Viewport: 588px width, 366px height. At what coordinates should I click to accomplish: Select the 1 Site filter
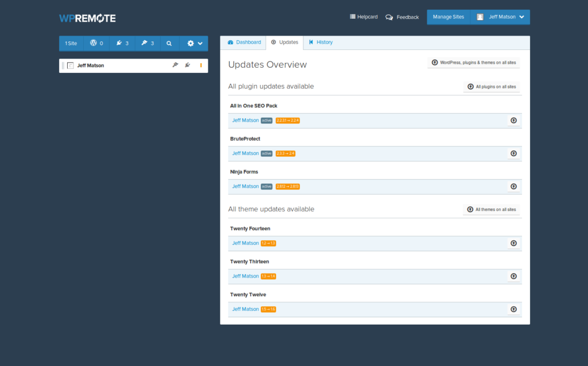pyautogui.click(x=71, y=43)
